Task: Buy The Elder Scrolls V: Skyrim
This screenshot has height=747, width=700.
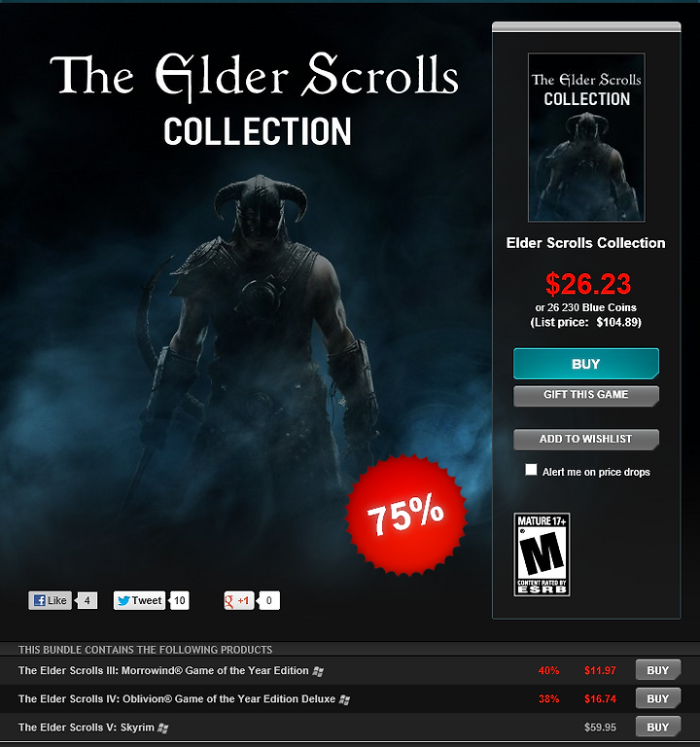Action: click(658, 727)
